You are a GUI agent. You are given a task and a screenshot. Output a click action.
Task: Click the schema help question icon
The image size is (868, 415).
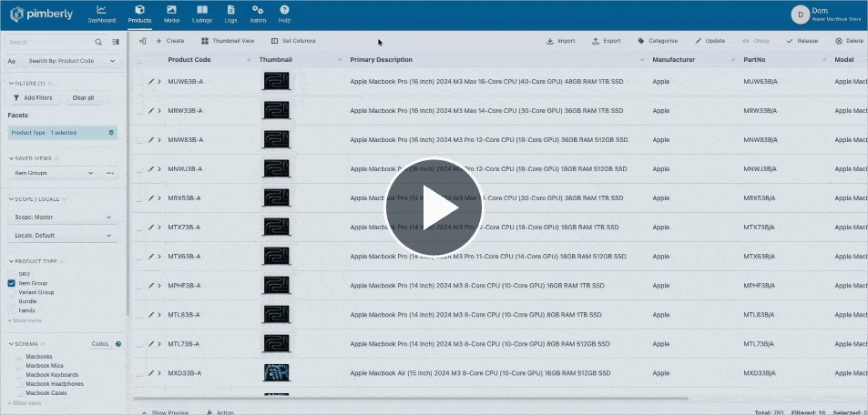117,344
